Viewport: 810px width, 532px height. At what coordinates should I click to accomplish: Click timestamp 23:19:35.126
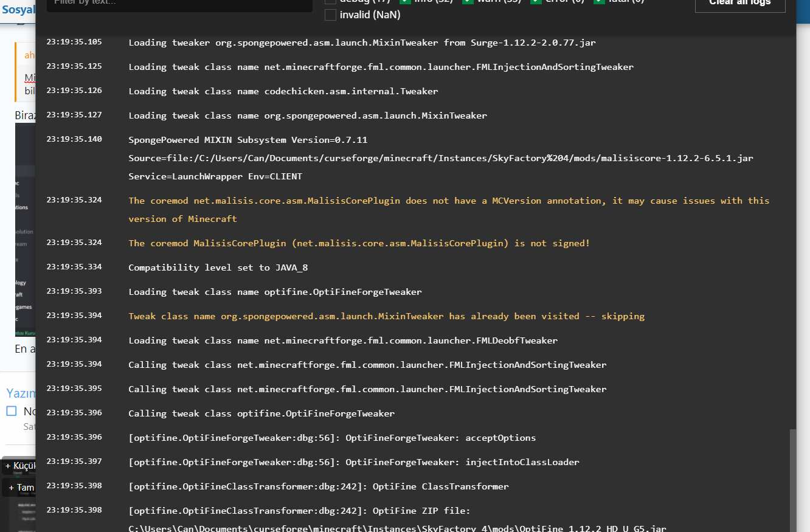click(x=74, y=91)
